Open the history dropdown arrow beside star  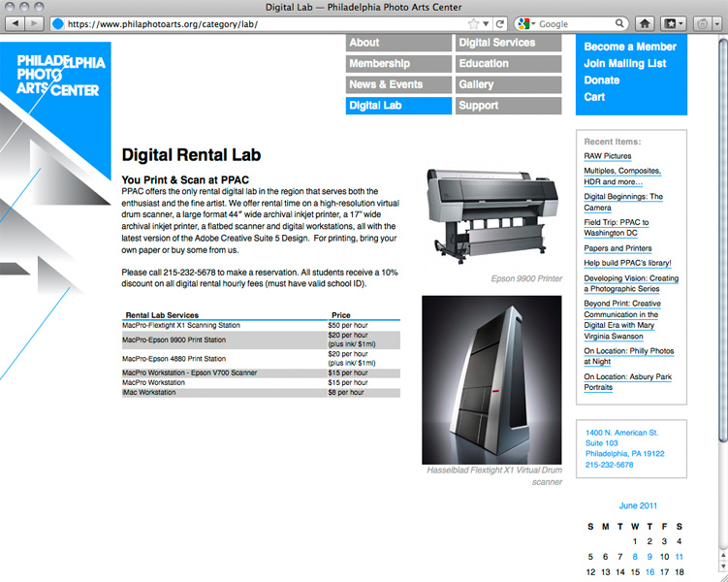pyautogui.click(x=486, y=23)
